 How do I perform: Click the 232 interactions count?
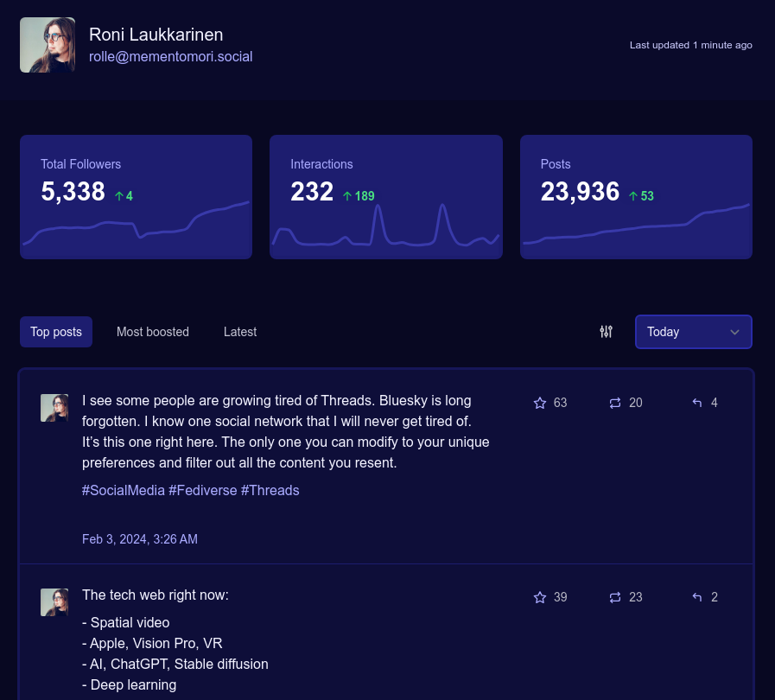312,191
